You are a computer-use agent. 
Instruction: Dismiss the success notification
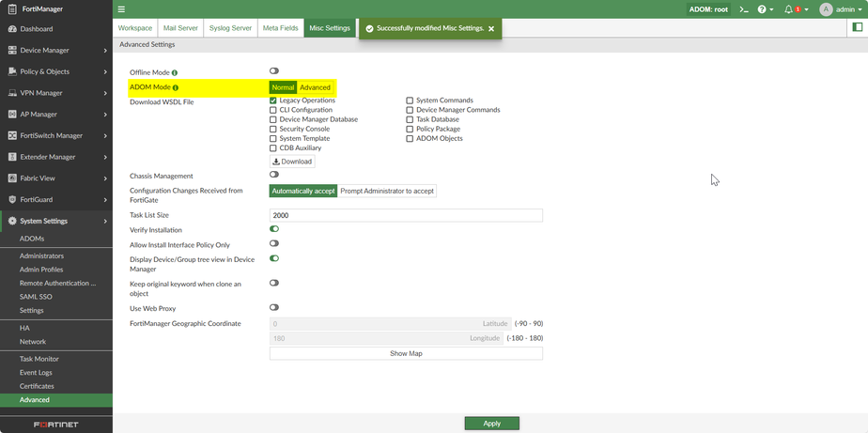point(491,29)
